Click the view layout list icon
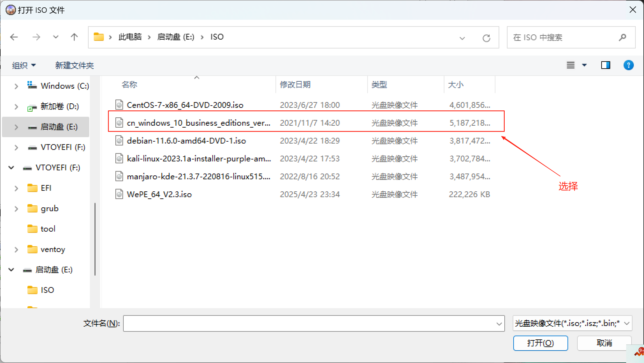This screenshot has height=363, width=644. click(571, 65)
